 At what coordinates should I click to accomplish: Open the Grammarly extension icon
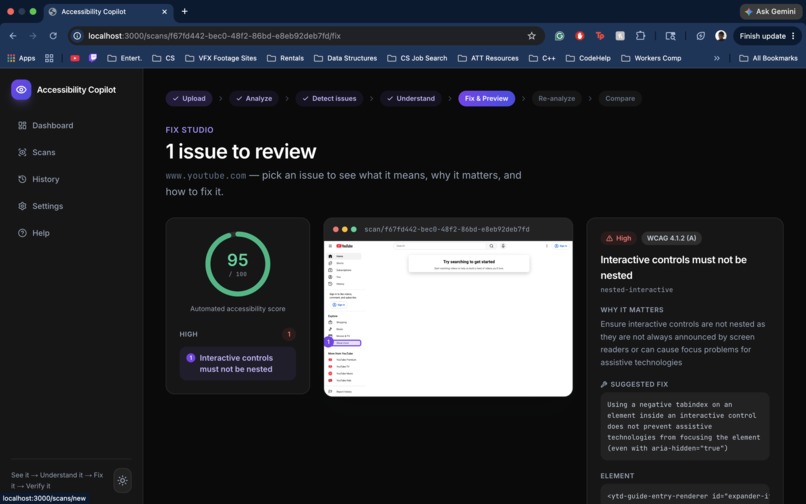click(559, 36)
